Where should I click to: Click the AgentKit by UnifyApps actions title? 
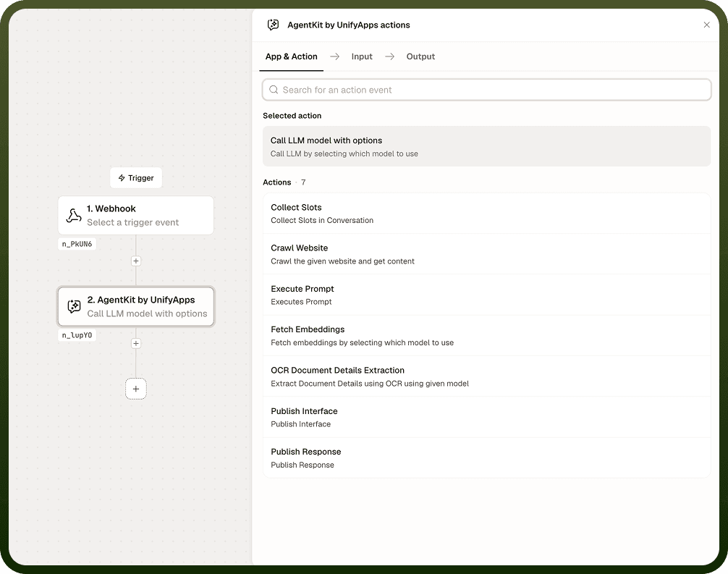click(x=349, y=25)
